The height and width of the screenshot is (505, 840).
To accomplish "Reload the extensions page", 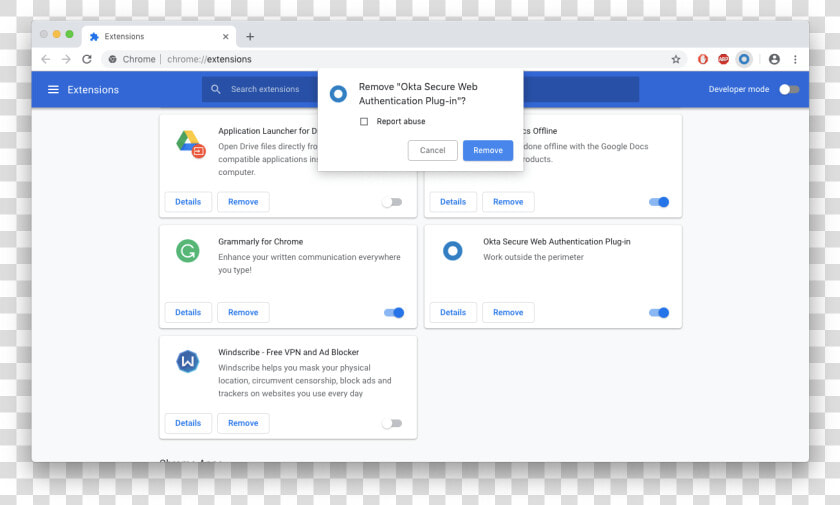I will (87, 59).
